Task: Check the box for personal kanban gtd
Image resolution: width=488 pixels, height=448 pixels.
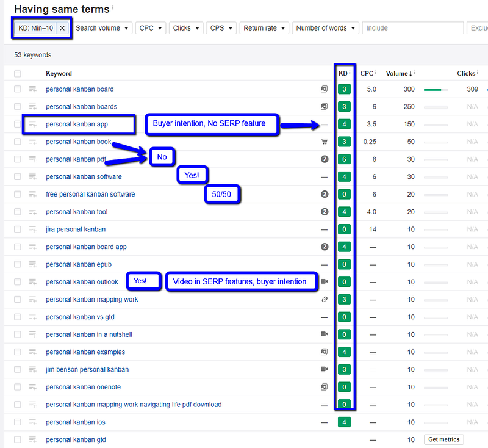Action: tap(18, 439)
